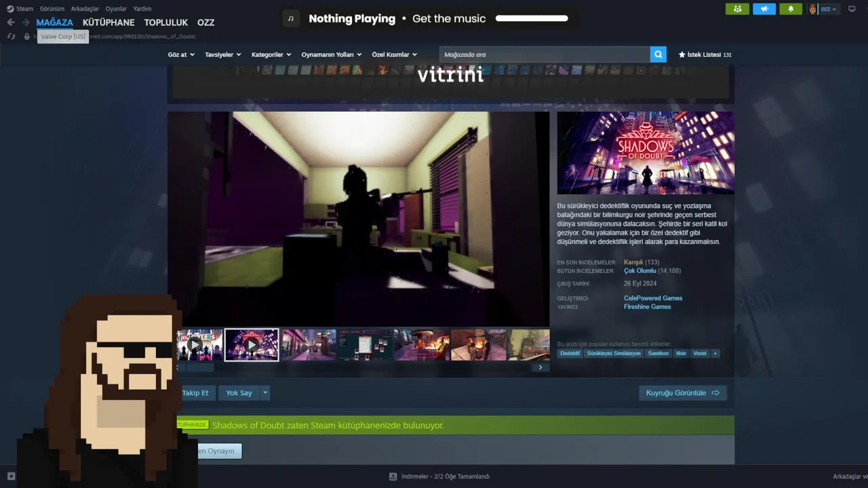Open the announcements megaphone button
The height and width of the screenshot is (488, 868).
(x=764, y=9)
